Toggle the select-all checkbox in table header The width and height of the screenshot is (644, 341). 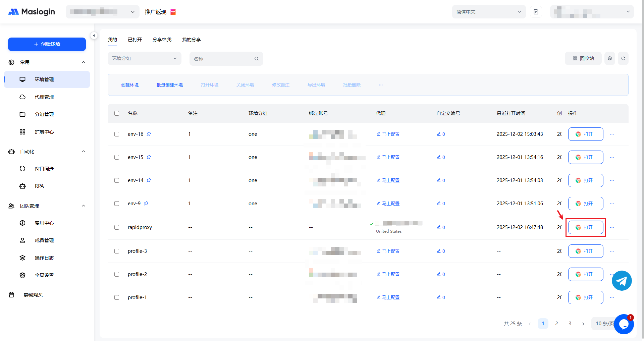pos(117,113)
